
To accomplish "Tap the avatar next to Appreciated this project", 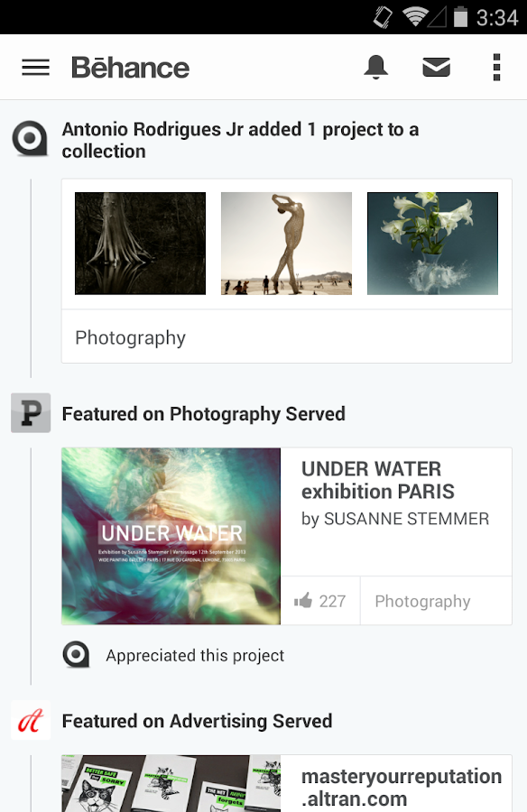I will (x=76, y=656).
